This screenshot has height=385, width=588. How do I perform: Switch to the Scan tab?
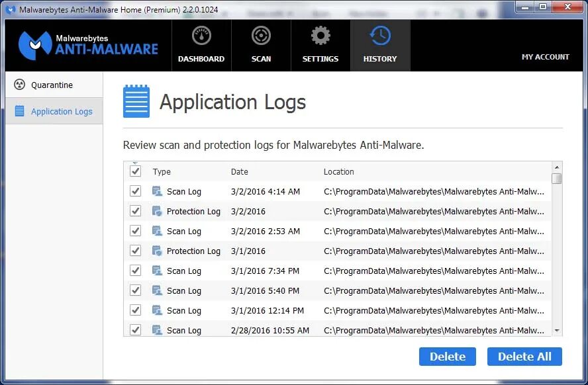click(x=261, y=46)
